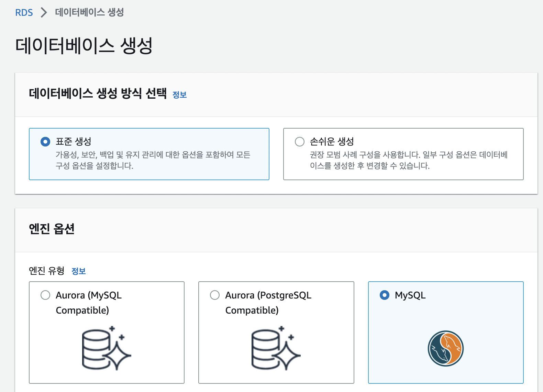Click the Aurora (MySQL Compatible) label text
Viewport: 543px width, 392px height.
click(x=89, y=303)
